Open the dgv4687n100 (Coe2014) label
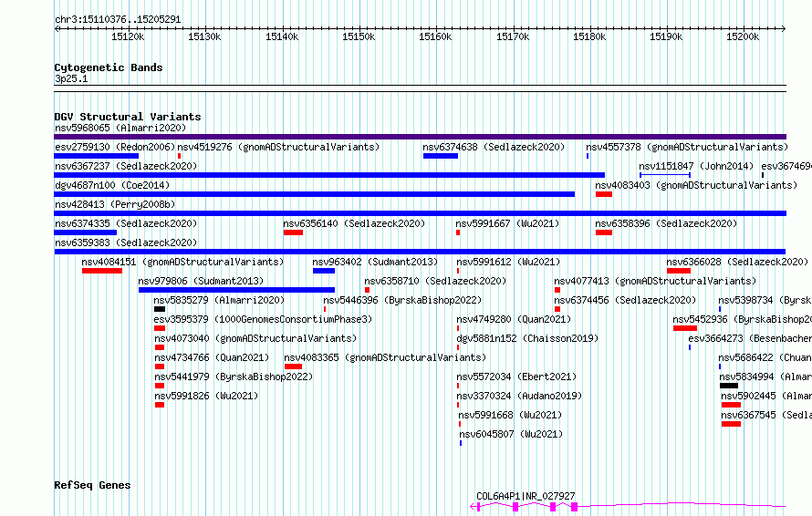The width and height of the screenshot is (812, 516). [x=112, y=185]
